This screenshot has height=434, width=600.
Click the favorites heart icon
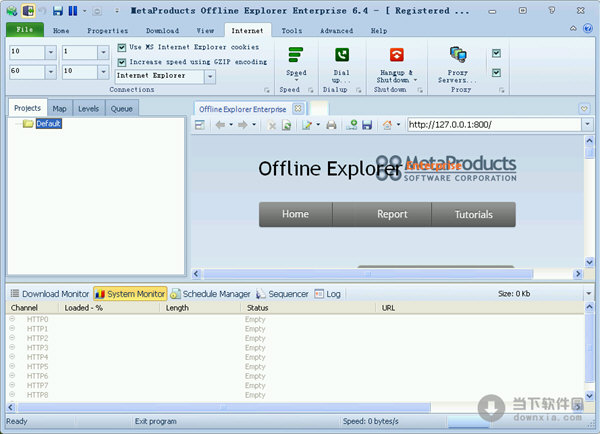[584, 109]
